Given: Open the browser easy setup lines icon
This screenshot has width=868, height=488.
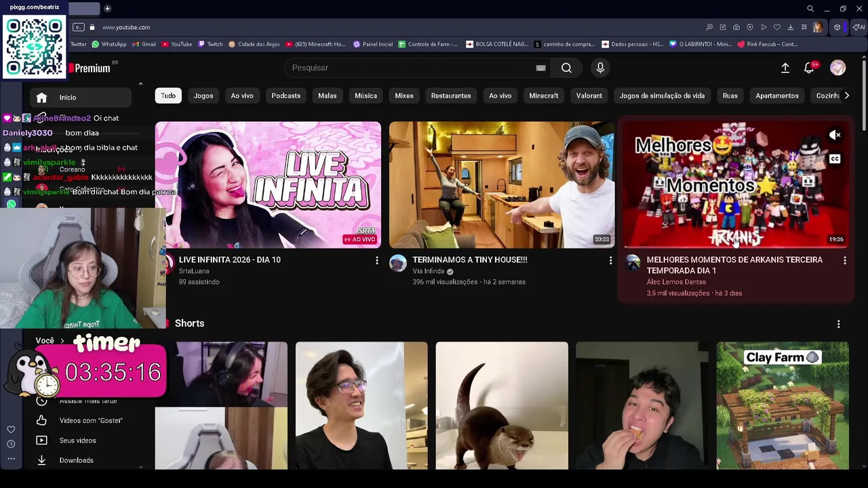Looking at the screenshot, I should point(804,27).
